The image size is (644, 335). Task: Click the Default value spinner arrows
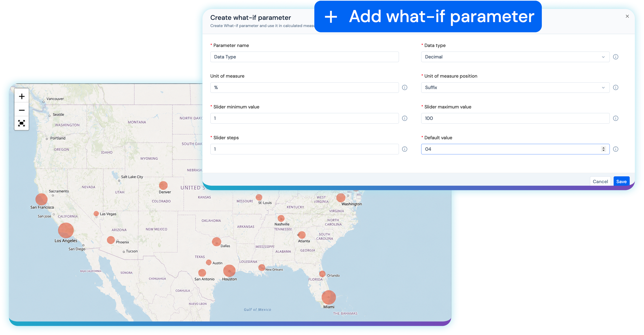point(603,149)
